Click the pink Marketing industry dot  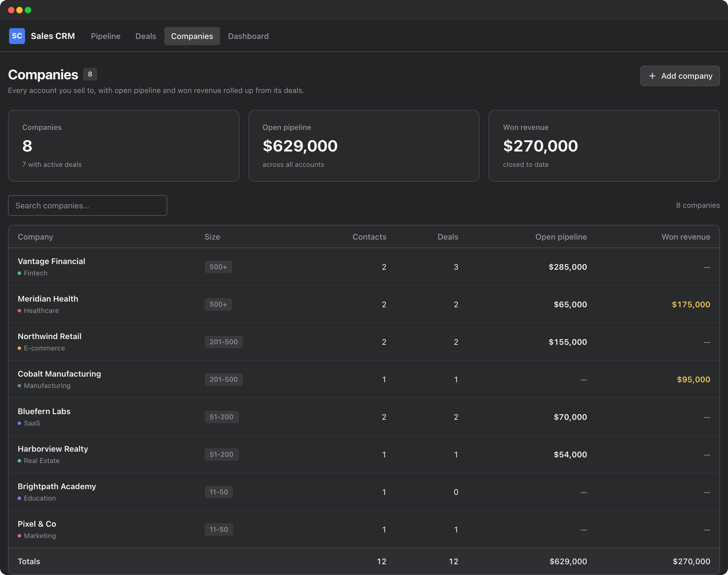point(20,536)
